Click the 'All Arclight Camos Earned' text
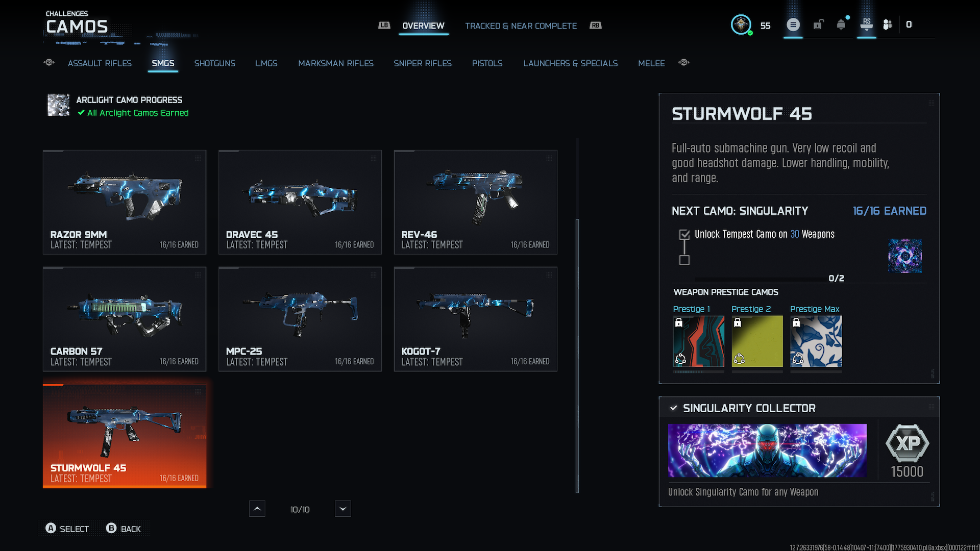Viewport: 980px width, 551px height. tap(138, 113)
